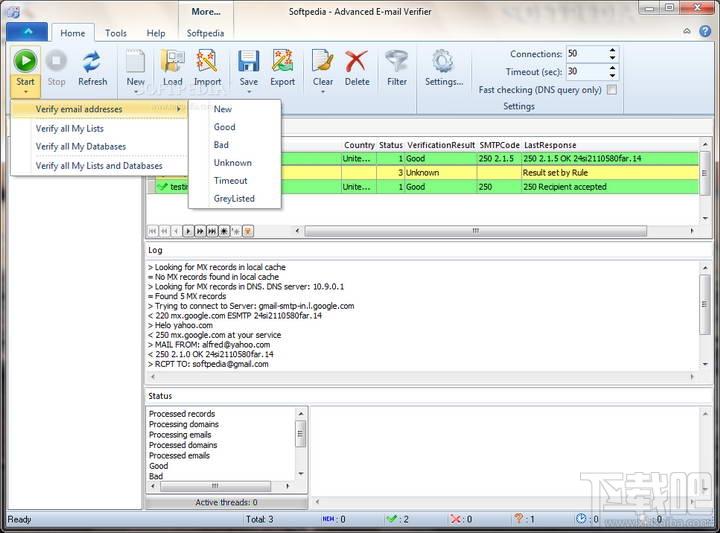This screenshot has height=533, width=720.
Task: Click the Refresh arrows icon
Action: pos(92,61)
